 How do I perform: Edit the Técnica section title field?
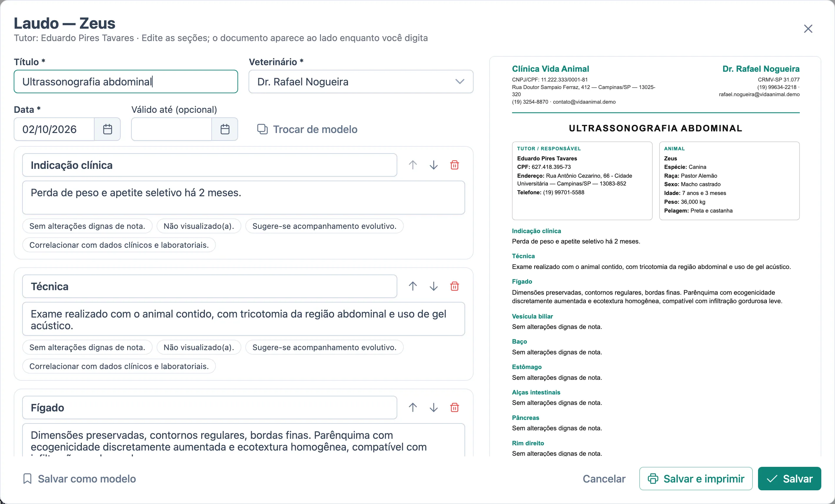coord(209,286)
